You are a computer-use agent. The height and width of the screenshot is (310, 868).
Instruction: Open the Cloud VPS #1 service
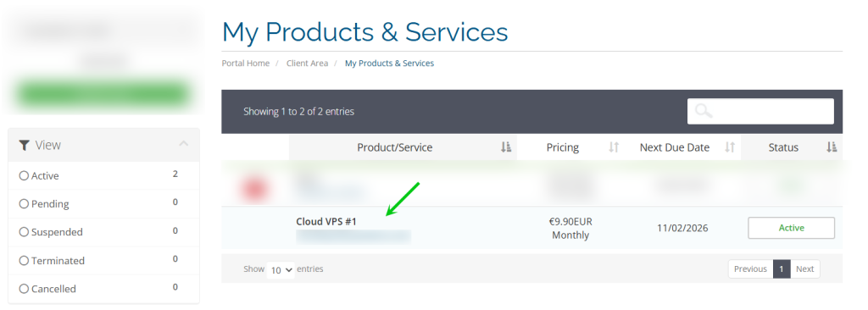tap(326, 221)
